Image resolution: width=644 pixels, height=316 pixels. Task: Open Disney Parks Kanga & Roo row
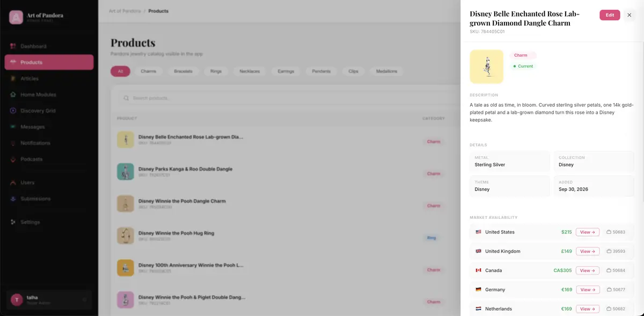[x=284, y=172]
